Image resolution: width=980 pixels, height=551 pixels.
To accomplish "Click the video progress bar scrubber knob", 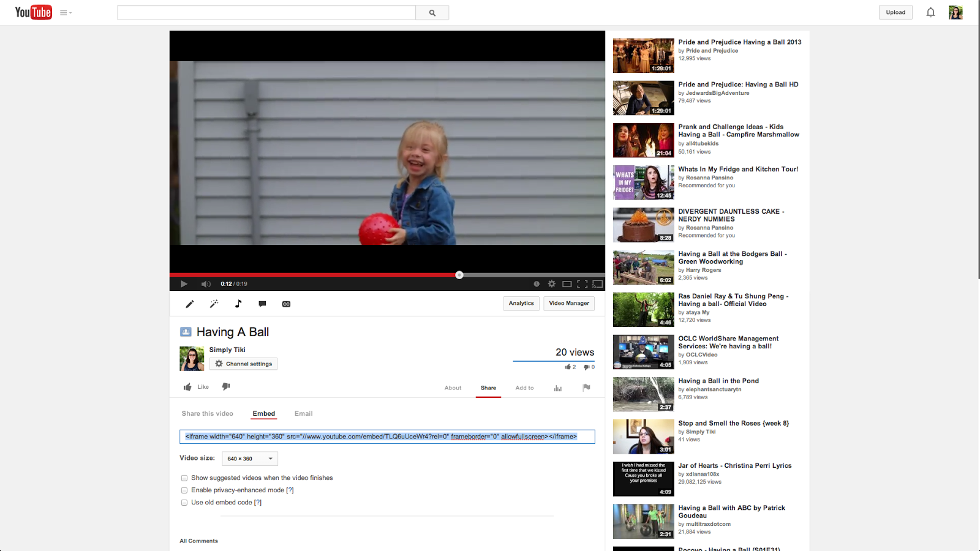I will [x=459, y=275].
